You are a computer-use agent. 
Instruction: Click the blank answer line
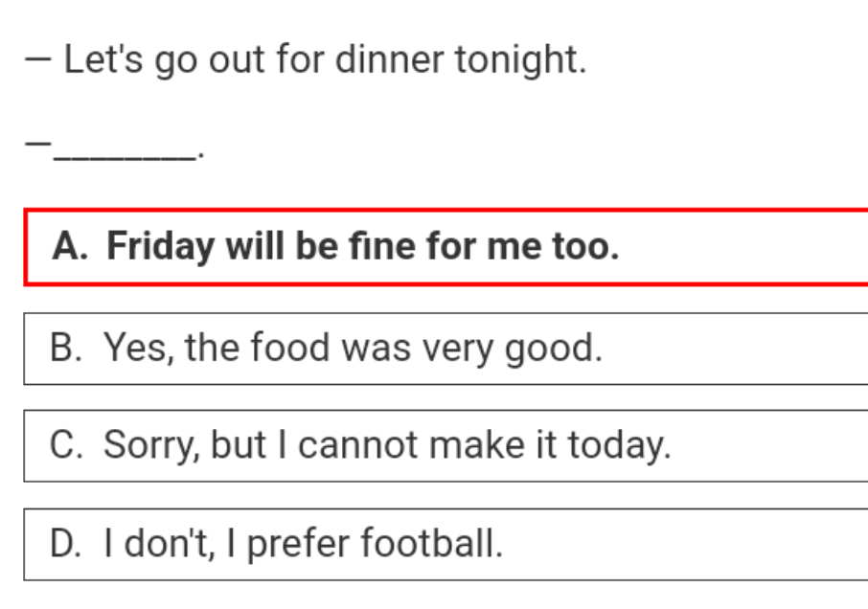(x=125, y=153)
